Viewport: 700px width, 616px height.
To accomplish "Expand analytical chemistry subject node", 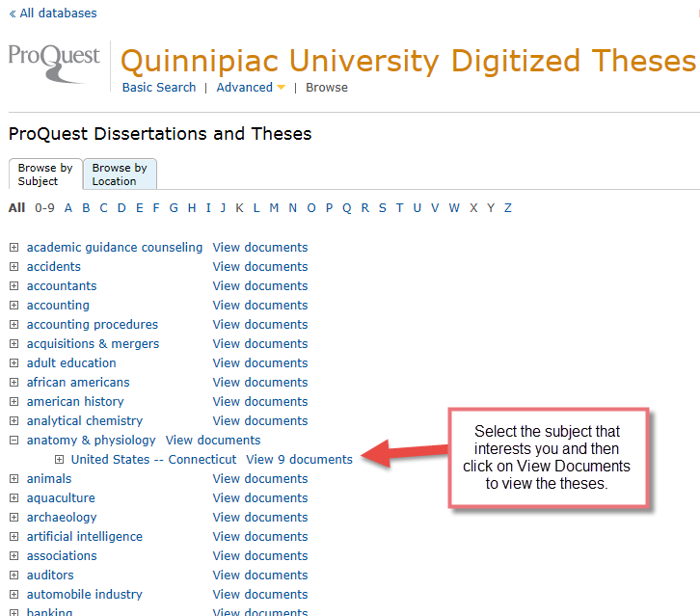I will click(14, 420).
